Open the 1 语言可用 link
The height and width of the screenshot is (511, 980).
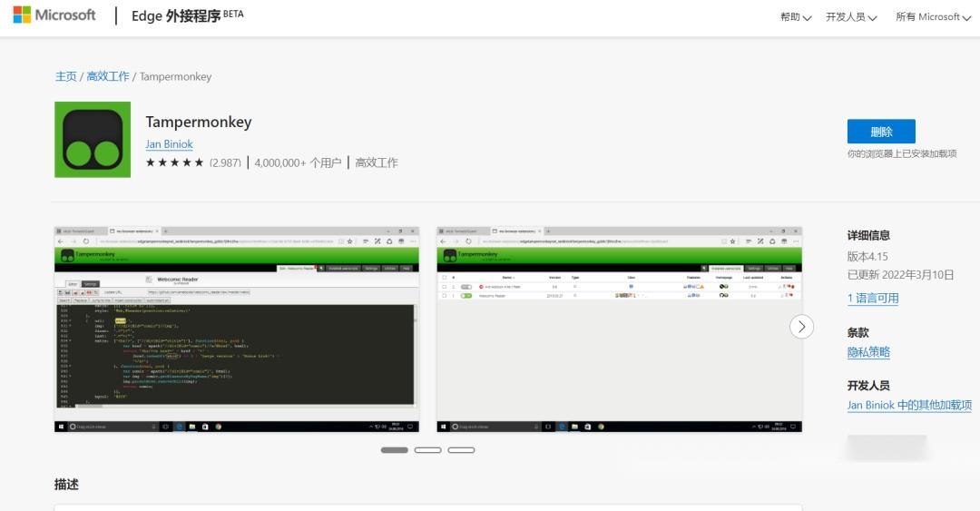coord(873,299)
